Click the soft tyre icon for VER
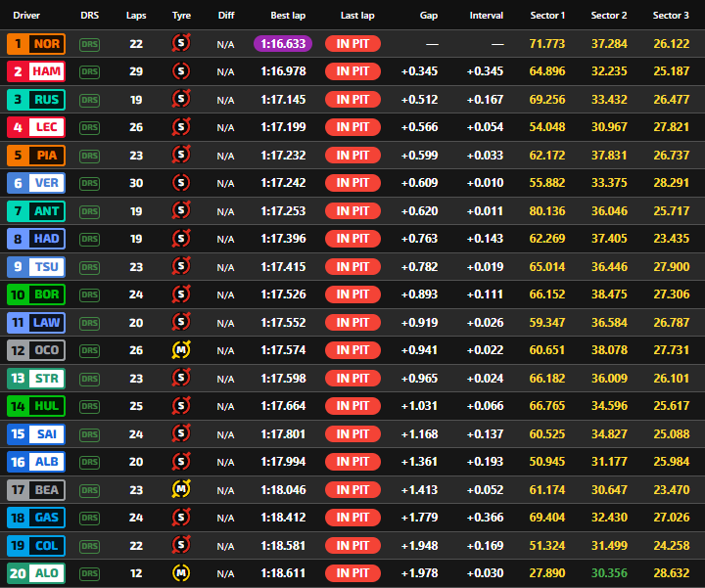This screenshot has width=705, height=588. pos(180,183)
